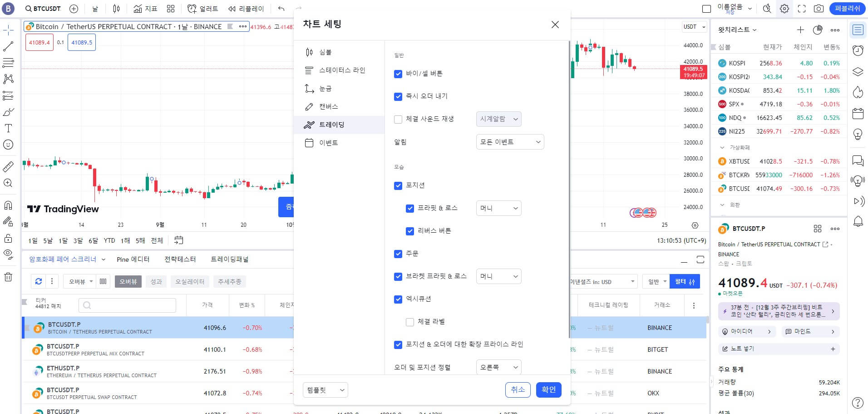Open the 시계알람 sound dropdown

498,119
